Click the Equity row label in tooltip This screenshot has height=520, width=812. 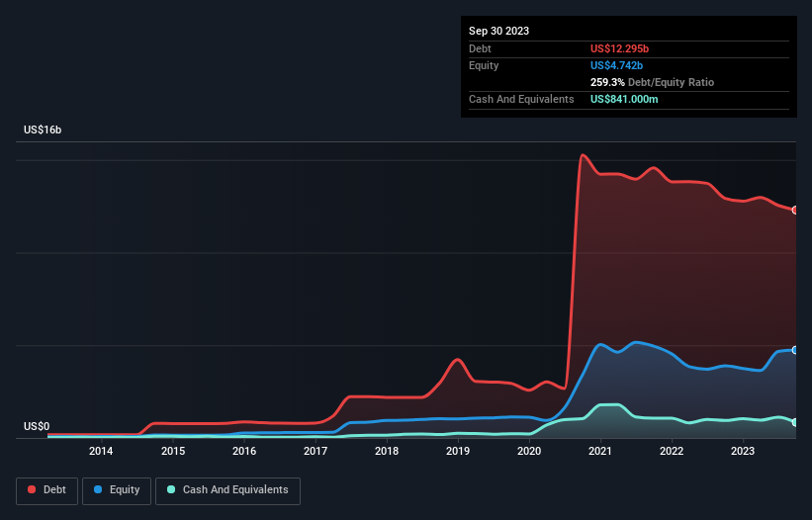click(484, 65)
